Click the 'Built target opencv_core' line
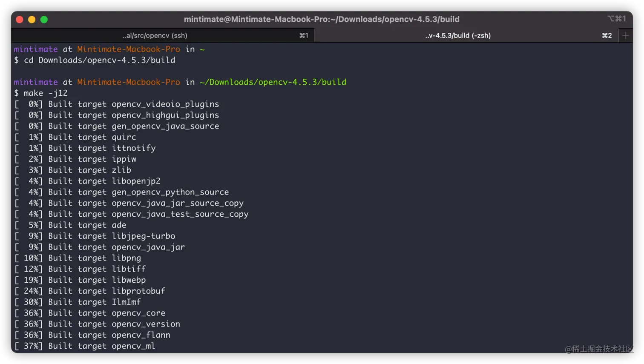Viewport: 644px width, 364px height. tap(90, 313)
